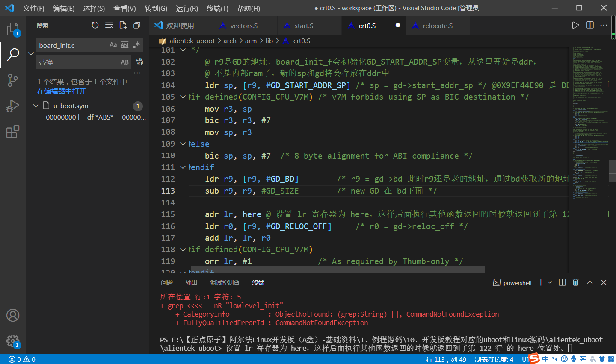Click the IME emoji smiley icon

(x=564, y=359)
